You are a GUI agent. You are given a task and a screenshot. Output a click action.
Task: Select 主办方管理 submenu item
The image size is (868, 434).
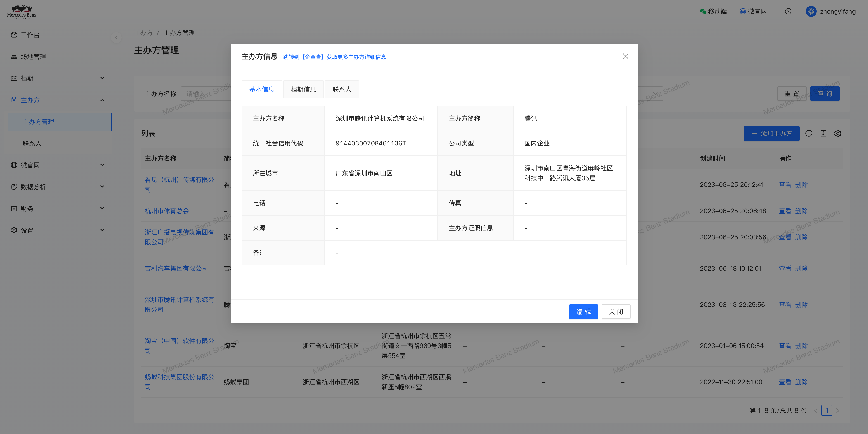pos(60,122)
